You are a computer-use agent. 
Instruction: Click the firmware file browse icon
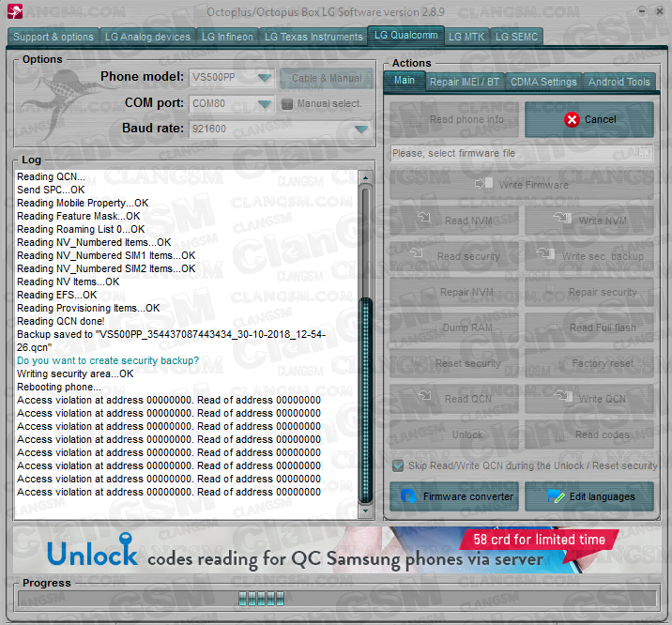point(644,153)
